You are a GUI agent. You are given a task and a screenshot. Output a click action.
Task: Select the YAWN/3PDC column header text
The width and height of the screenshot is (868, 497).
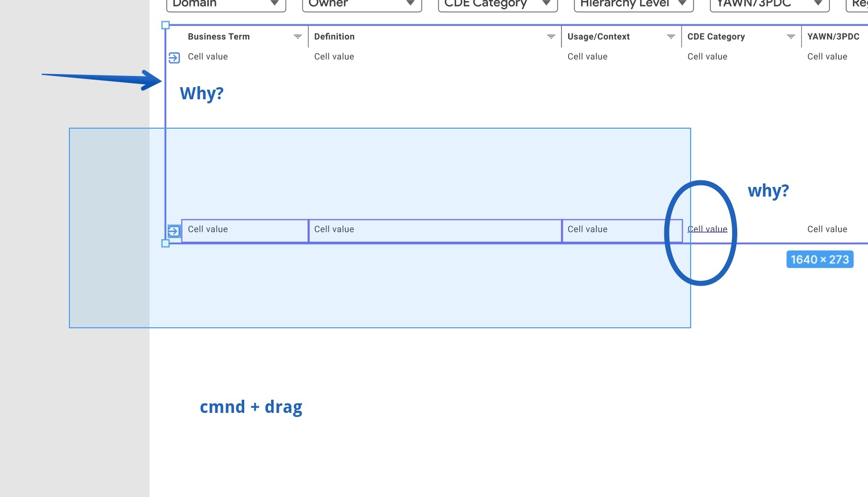834,36
